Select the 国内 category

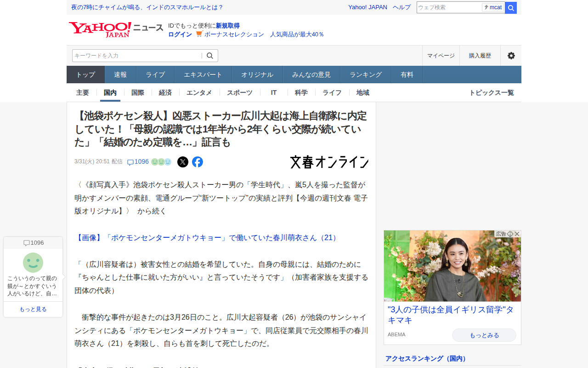[110, 92]
